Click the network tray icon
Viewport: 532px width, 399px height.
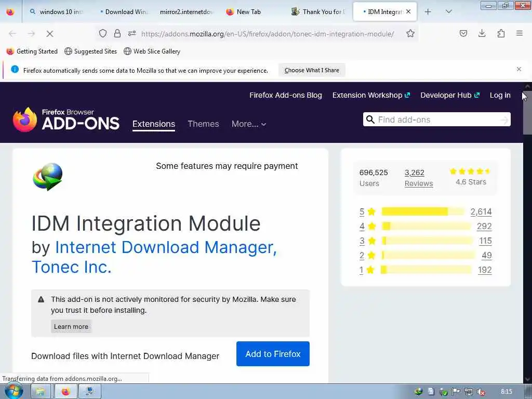(469, 392)
